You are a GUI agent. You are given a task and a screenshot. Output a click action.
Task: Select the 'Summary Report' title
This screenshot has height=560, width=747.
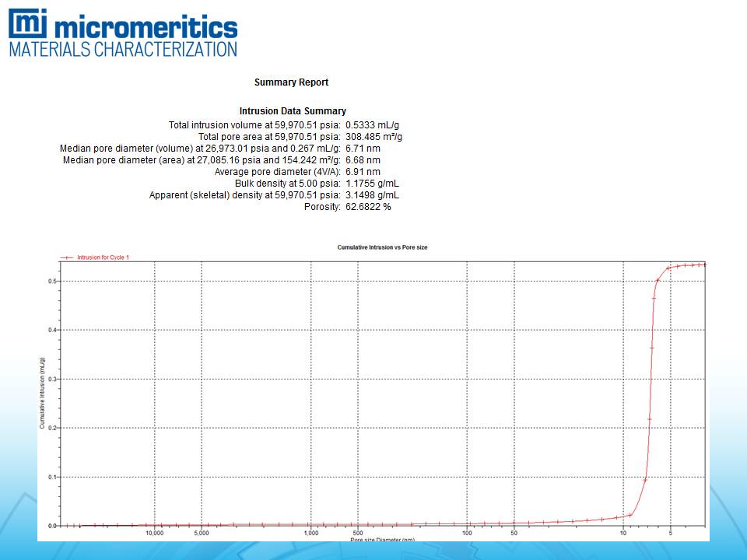[x=291, y=82]
